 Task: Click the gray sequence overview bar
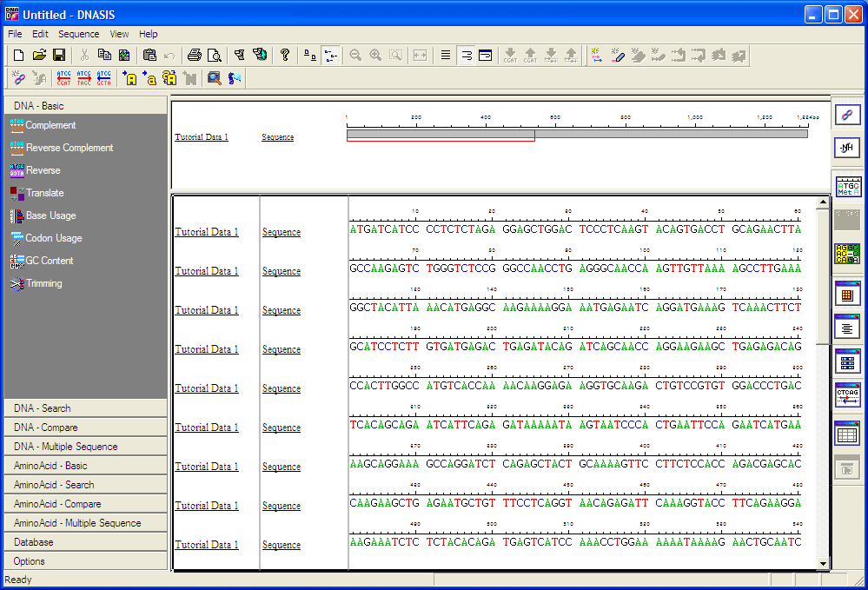(x=669, y=133)
